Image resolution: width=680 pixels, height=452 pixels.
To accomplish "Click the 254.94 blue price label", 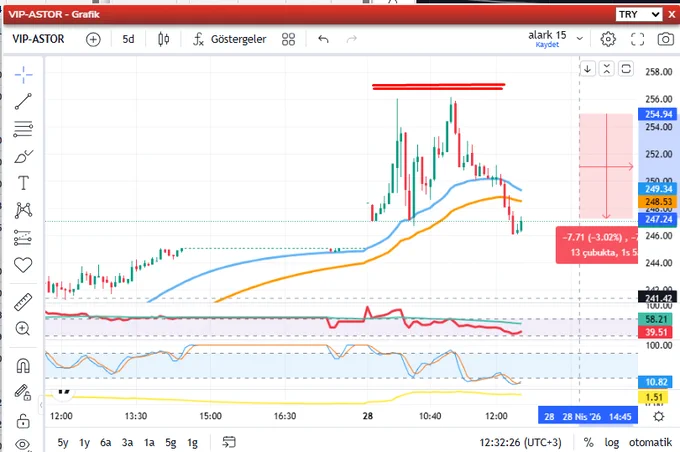I will (657, 114).
